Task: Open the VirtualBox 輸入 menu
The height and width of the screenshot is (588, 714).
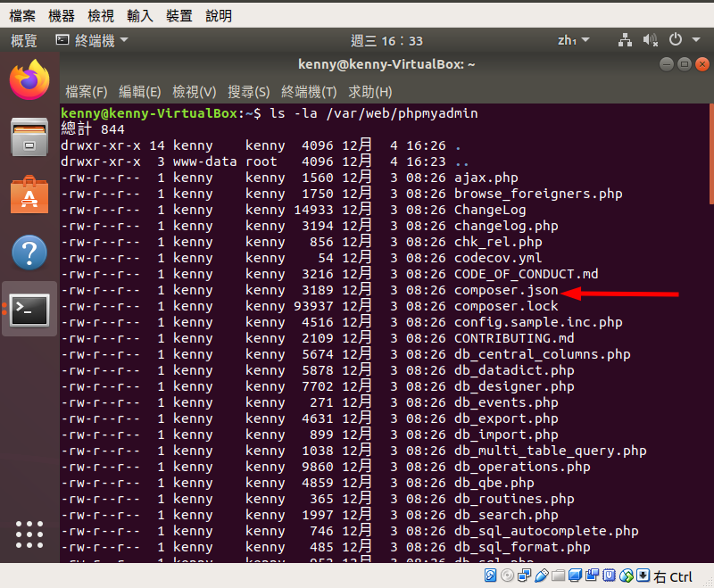Action: (140, 16)
